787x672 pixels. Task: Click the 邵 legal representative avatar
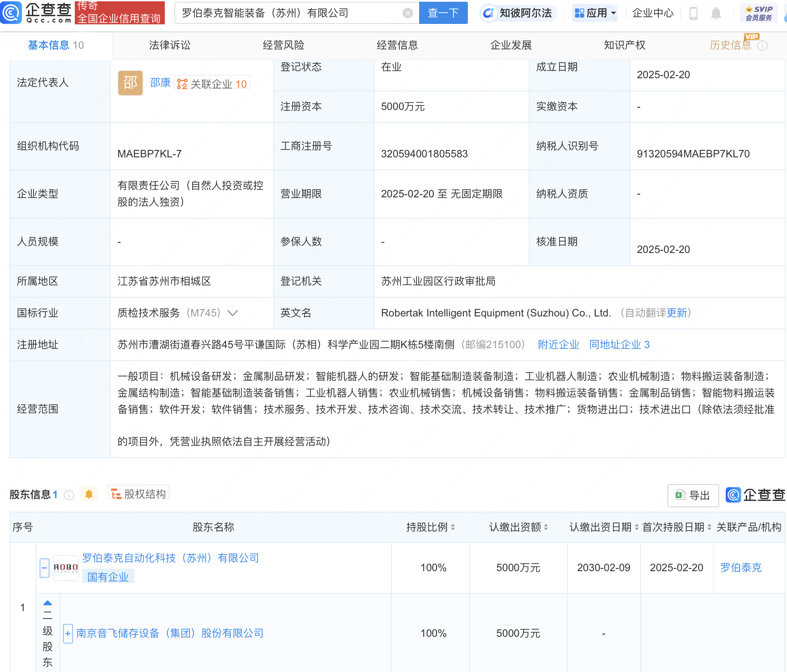pyautogui.click(x=130, y=83)
